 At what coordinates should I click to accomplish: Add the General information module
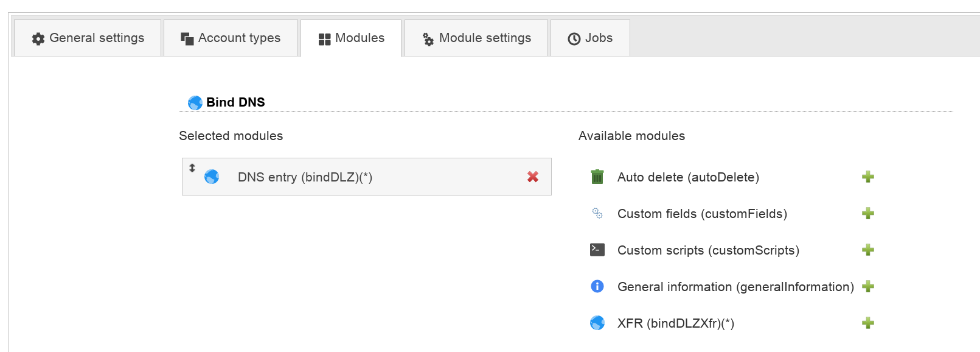[x=867, y=287]
